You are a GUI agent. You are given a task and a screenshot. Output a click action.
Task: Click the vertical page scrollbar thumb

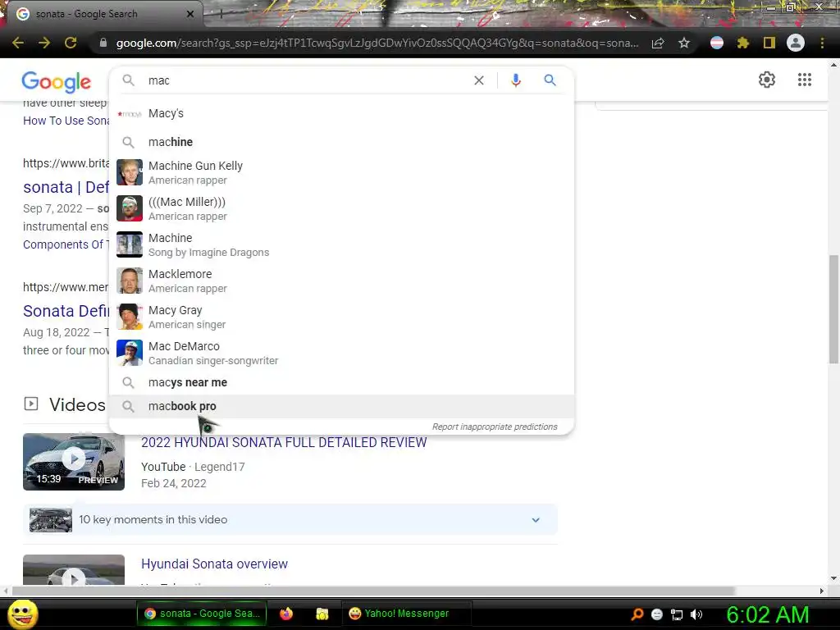tap(833, 309)
